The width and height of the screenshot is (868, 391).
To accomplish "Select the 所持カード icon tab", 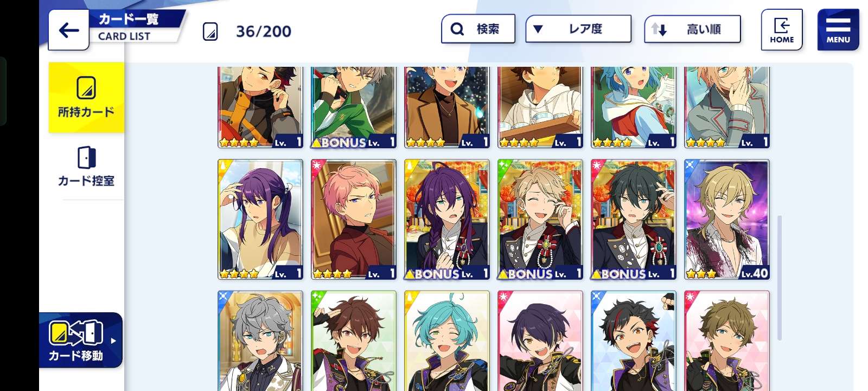I will pos(86,97).
